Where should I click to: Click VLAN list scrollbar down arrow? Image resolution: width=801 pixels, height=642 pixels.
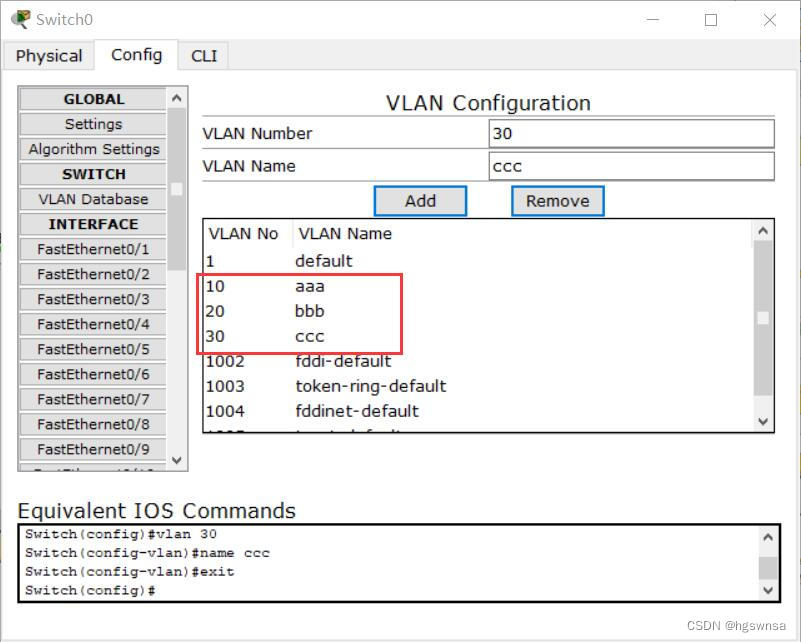[763, 421]
